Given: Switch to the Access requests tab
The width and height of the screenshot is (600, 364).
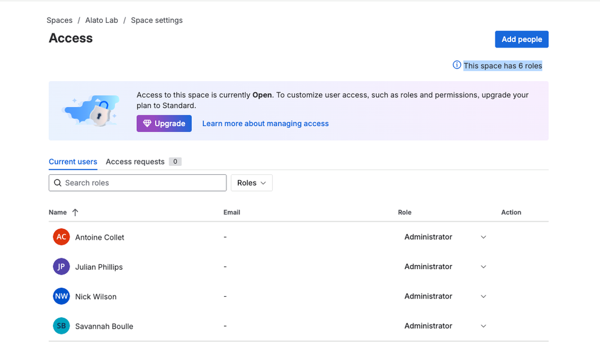Looking at the screenshot, I should (x=135, y=162).
